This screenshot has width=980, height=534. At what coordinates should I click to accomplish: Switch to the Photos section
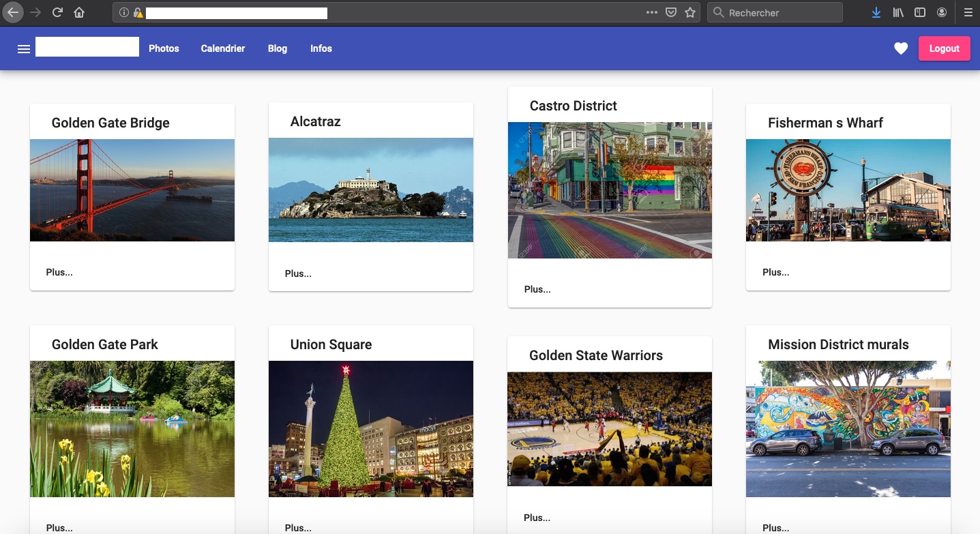[164, 48]
